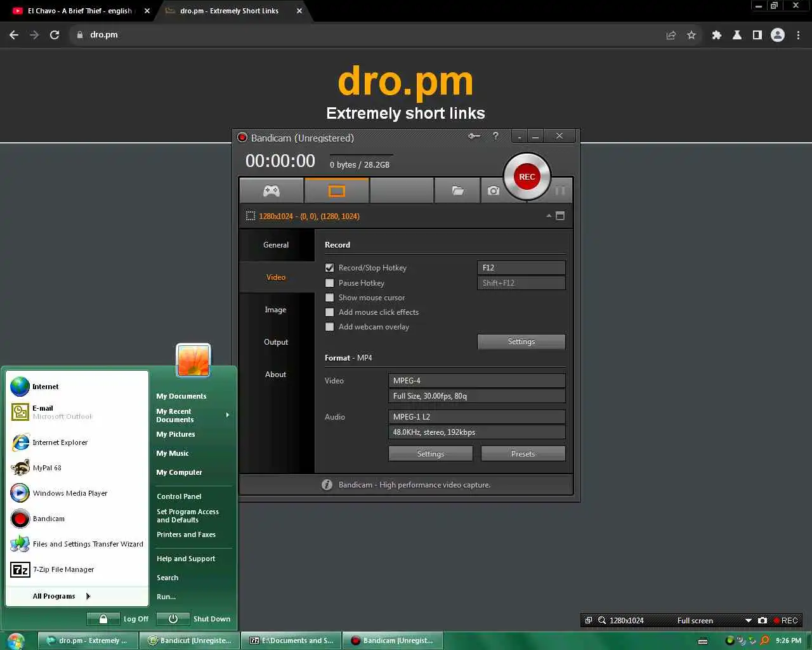This screenshot has width=812, height=650.
Task: Edit the F12 record hotkey field
Action: point(521,268)
